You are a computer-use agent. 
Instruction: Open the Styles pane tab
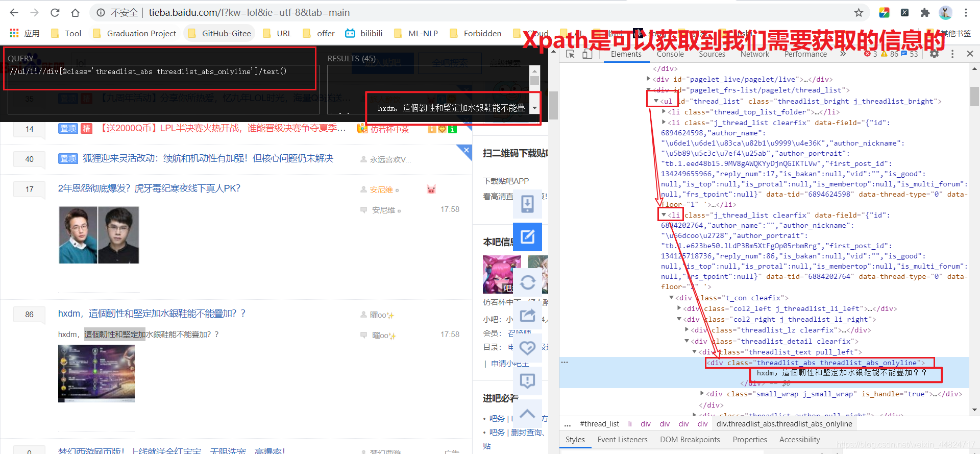(x=575, y=440)
